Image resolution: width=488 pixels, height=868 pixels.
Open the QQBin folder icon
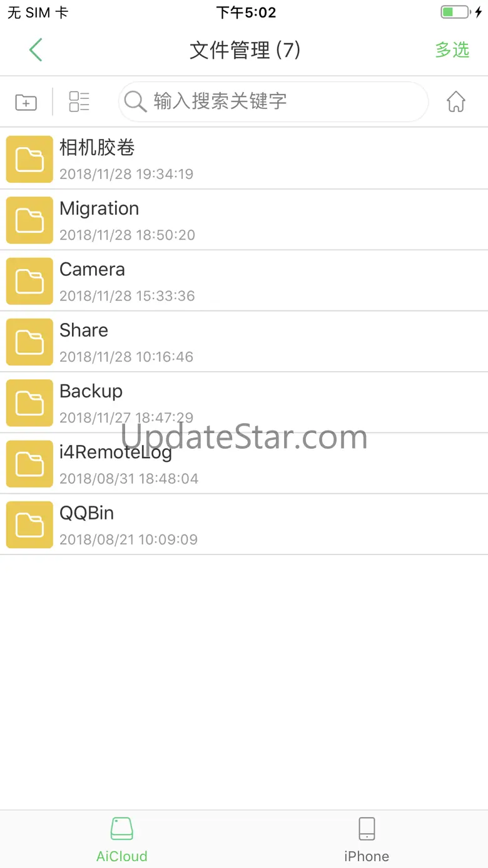pos(29,524)
